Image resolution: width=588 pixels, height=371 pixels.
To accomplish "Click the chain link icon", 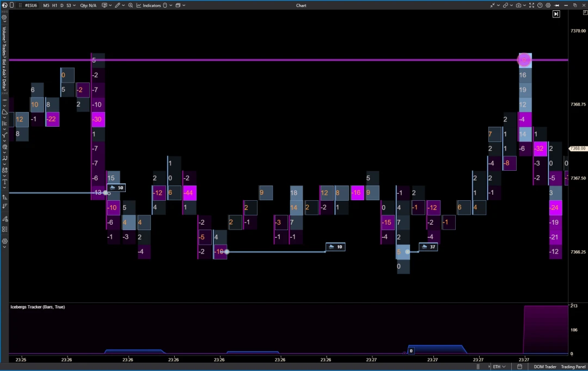I will pos(505,5).
